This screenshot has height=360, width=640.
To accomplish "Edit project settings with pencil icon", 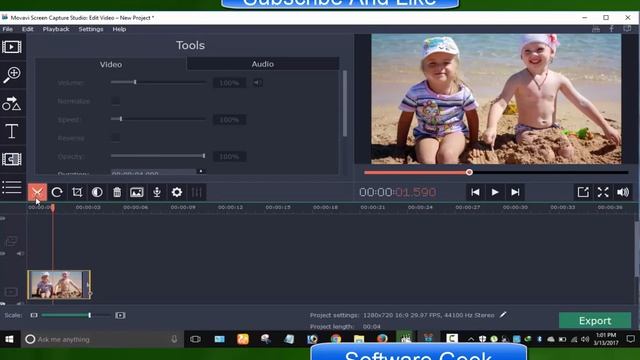I will pyautogui.click(x=503, y=315).
